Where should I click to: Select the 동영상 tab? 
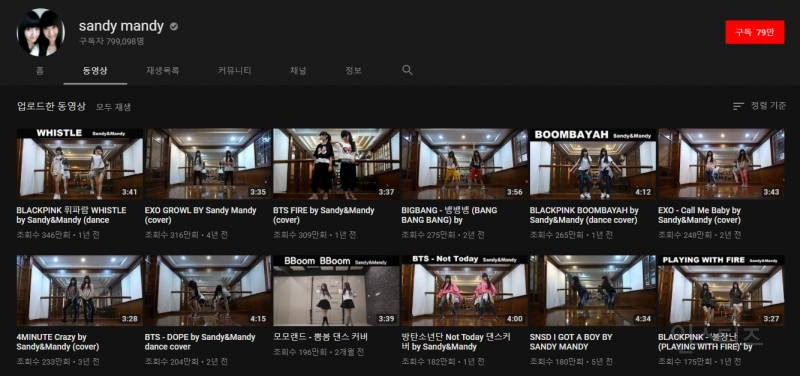[x=95, y=71]
